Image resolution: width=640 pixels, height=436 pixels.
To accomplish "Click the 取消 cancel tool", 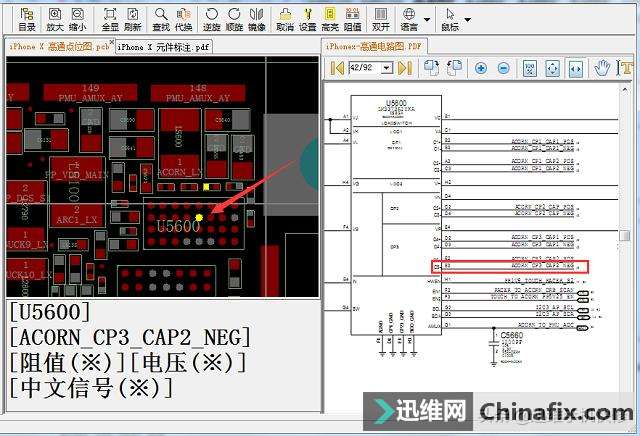I will point(285,19).
